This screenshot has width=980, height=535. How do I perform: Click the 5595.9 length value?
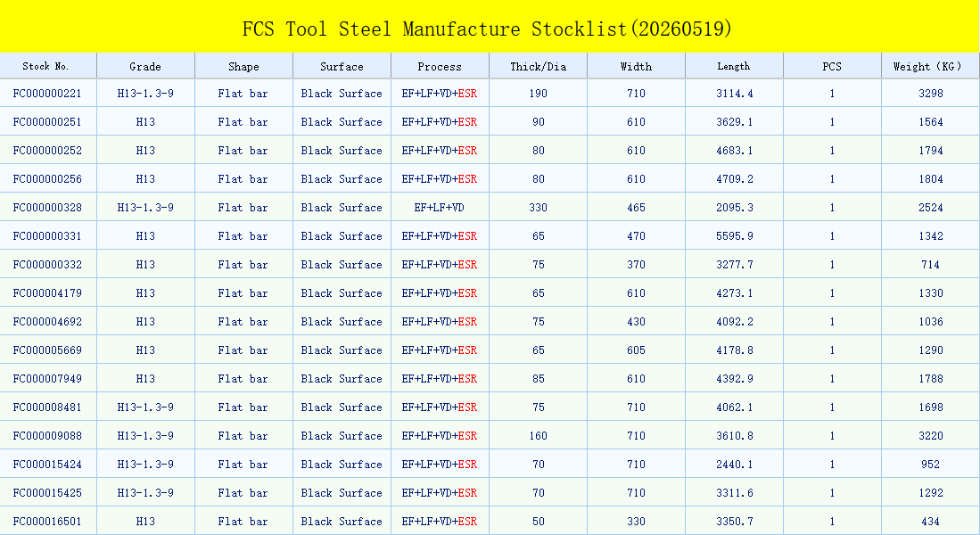point(735,236)
